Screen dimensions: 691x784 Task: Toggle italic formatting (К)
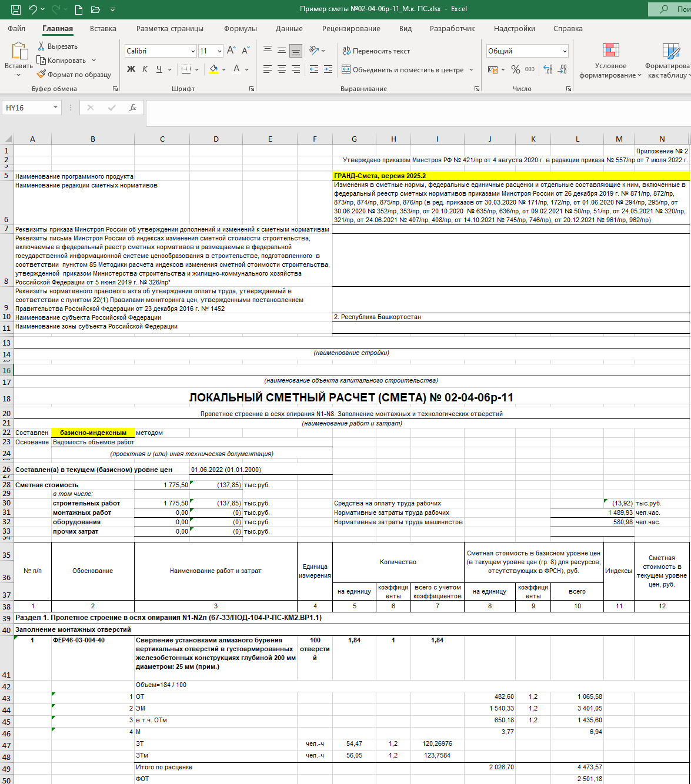coord(145,69)
